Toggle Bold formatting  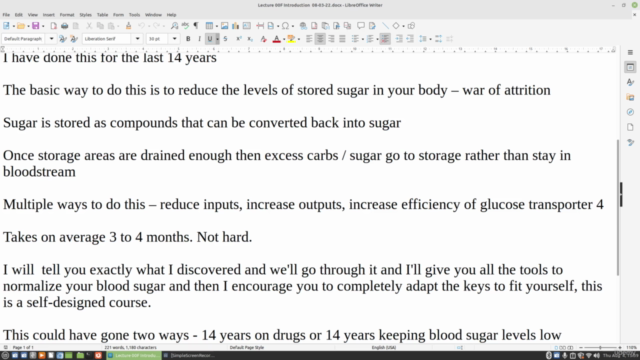[x=188, y=39]
